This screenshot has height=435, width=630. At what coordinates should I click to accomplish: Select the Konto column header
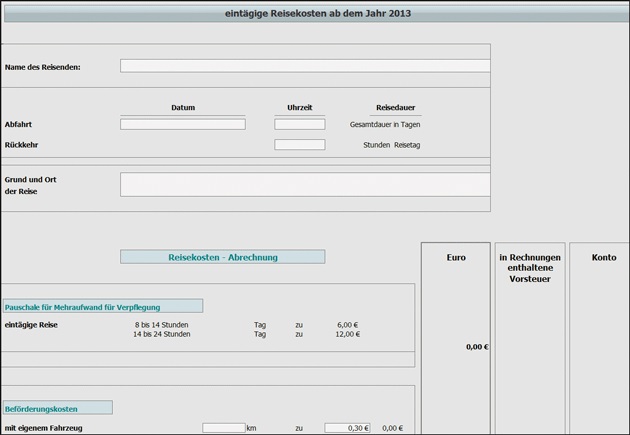click(x=603, y=258)
